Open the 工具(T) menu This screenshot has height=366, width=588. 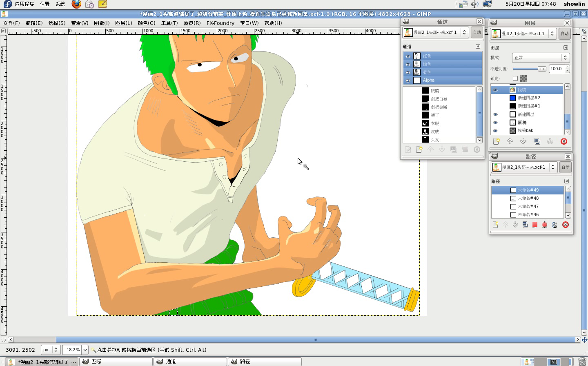coord(169,23)
